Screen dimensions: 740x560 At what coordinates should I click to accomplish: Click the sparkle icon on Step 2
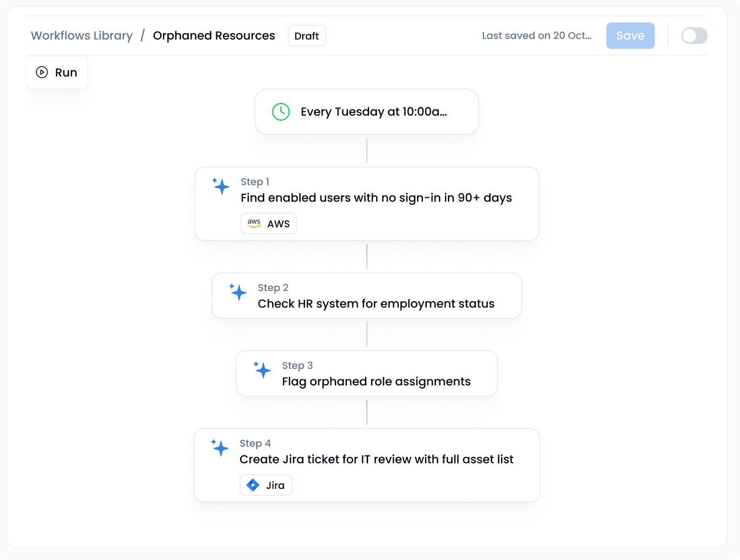click(238, 292)
